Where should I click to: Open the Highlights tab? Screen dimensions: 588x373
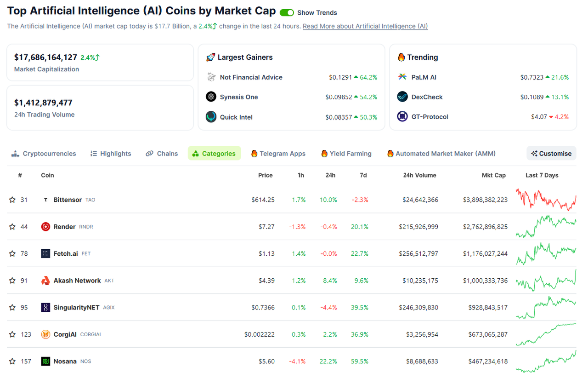[111, 154]
